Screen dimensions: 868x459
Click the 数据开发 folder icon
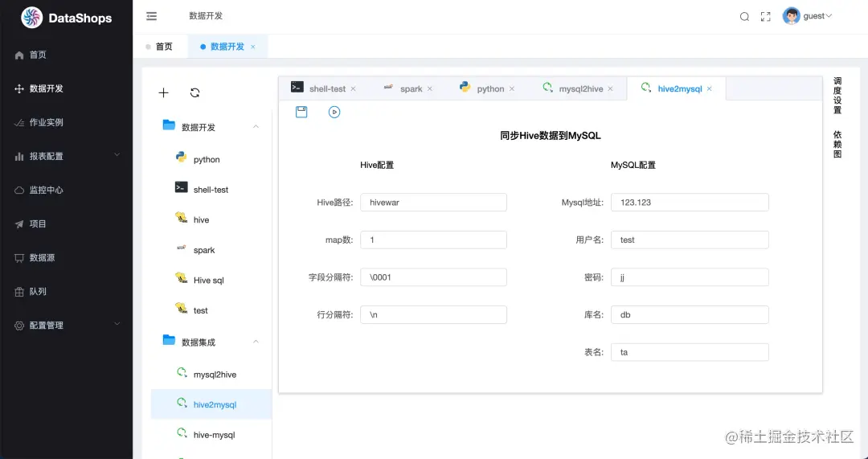point(169,125)
